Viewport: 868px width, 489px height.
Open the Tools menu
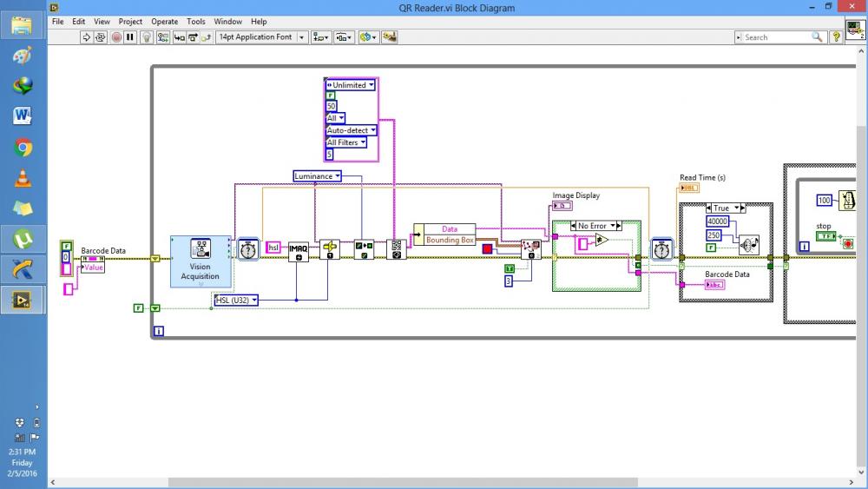pos(196,22)
